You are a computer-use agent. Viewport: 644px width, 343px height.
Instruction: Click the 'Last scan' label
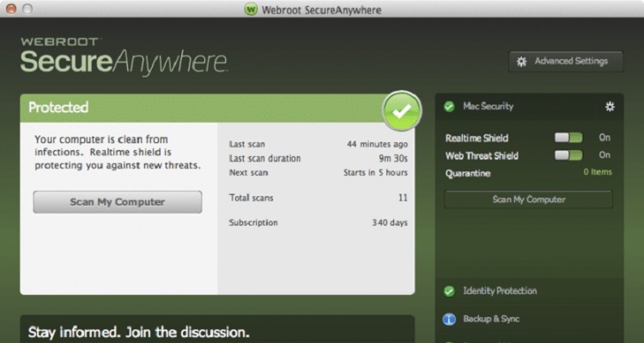(x=246, y=144)
